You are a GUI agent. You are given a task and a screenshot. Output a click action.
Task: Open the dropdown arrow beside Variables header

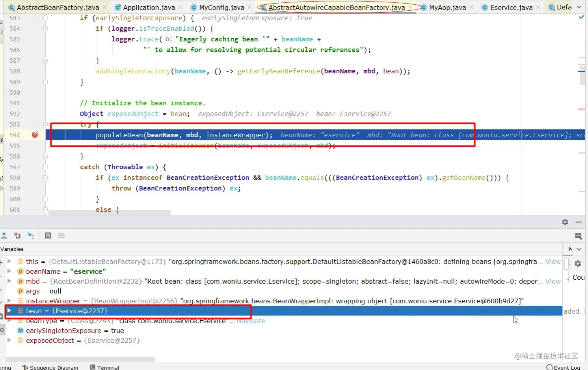pos(579,249)
